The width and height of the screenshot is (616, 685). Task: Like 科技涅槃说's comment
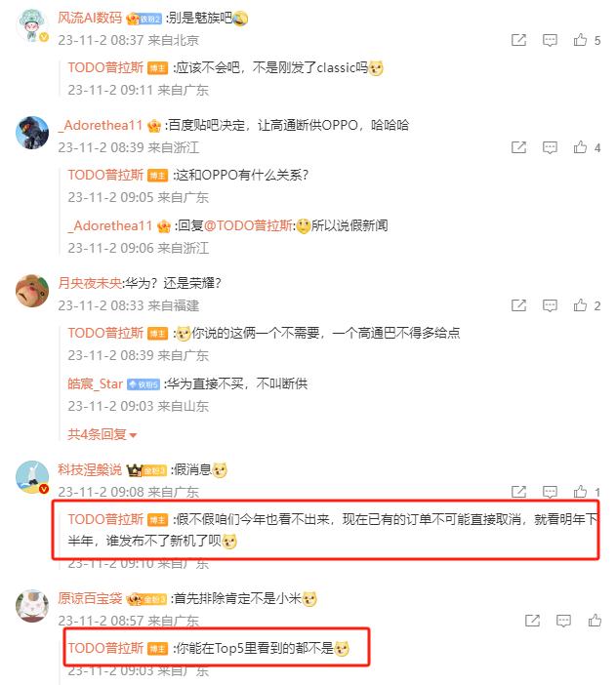coord(580,492)
